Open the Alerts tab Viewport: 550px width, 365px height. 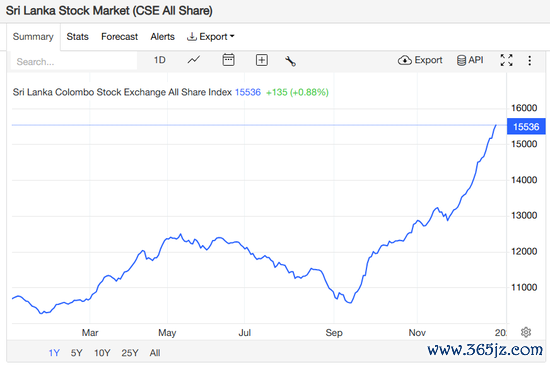pos(162,36)
